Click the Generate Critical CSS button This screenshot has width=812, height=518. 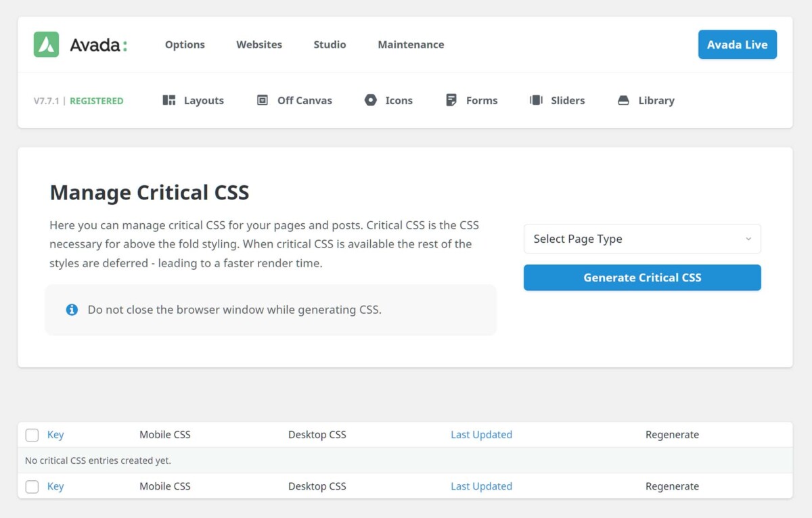(x=641, y=277)
